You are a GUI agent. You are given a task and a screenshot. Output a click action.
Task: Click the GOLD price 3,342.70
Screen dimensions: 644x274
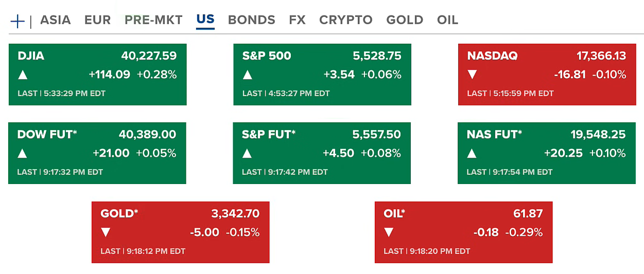[235, 213]
